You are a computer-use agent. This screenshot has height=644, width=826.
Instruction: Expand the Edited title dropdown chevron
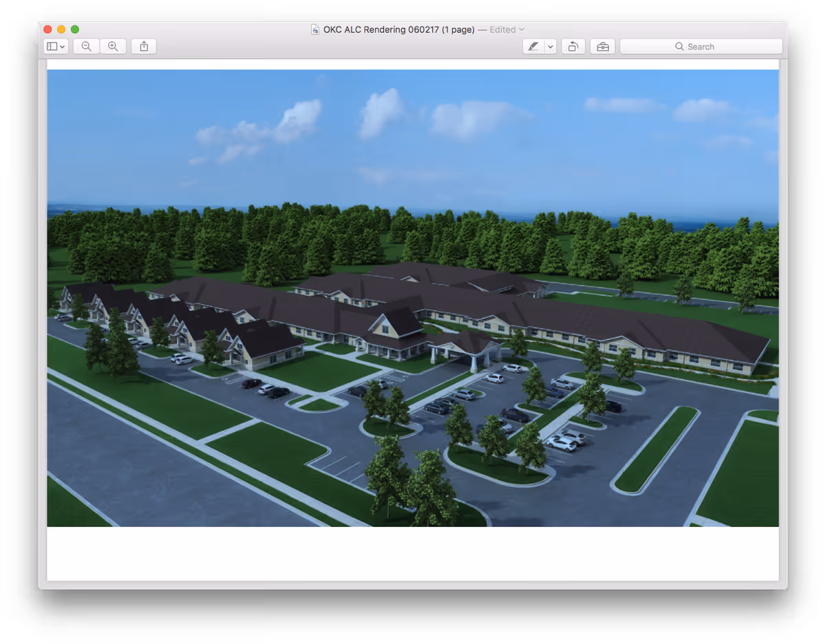coord(522,30)
